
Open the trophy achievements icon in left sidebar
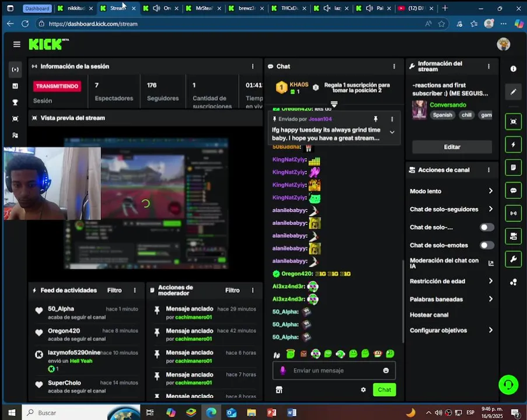pyautogui.click(x=15, y=103)
